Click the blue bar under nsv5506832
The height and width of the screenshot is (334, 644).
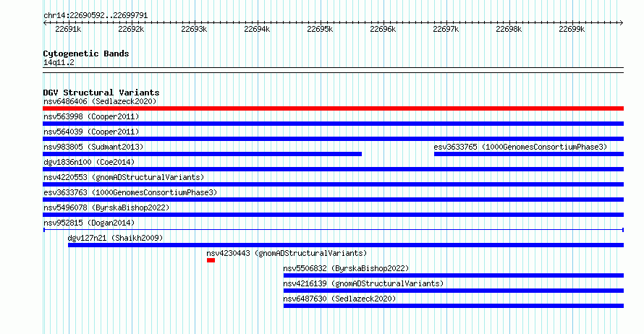pos(454,275)
